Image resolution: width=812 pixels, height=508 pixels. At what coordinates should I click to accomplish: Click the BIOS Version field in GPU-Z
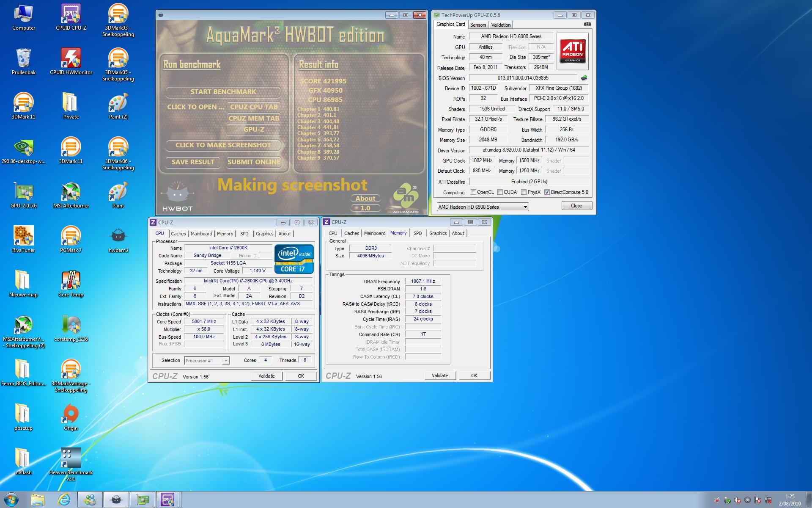coord(523,78)
